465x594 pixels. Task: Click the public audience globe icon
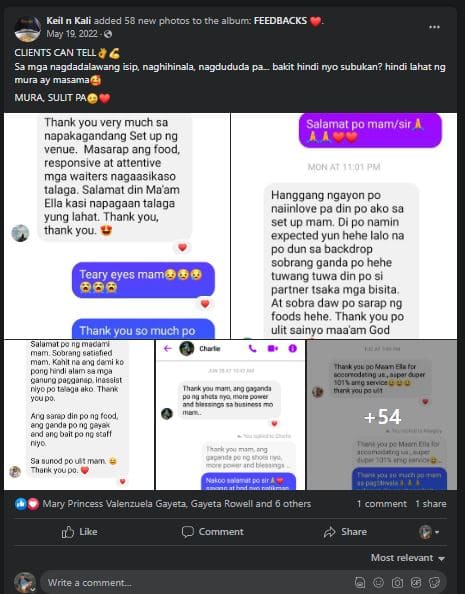coord(108,34)
